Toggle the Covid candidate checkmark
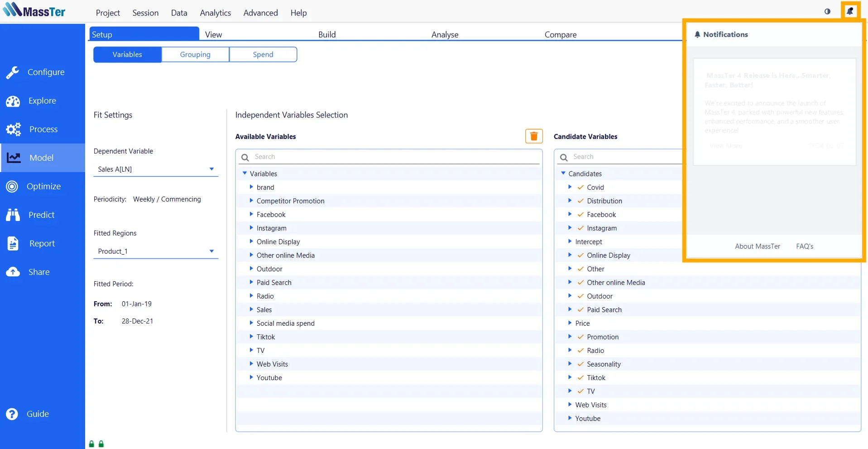This screenshot has width=868, height=449. tap(580, 187)
